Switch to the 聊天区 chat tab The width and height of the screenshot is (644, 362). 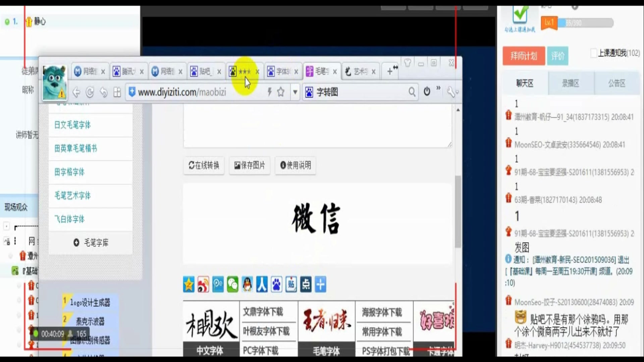525,83
